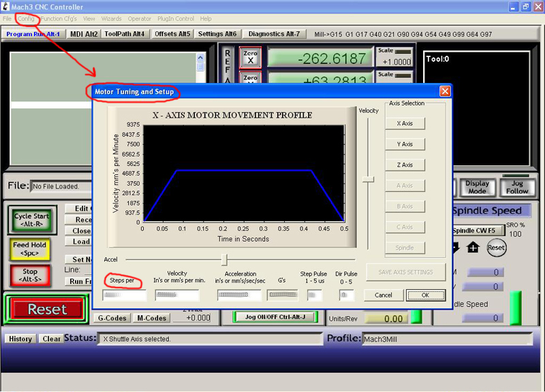
Task: Open the Wizards menu
Action: (x=111, y=19)
